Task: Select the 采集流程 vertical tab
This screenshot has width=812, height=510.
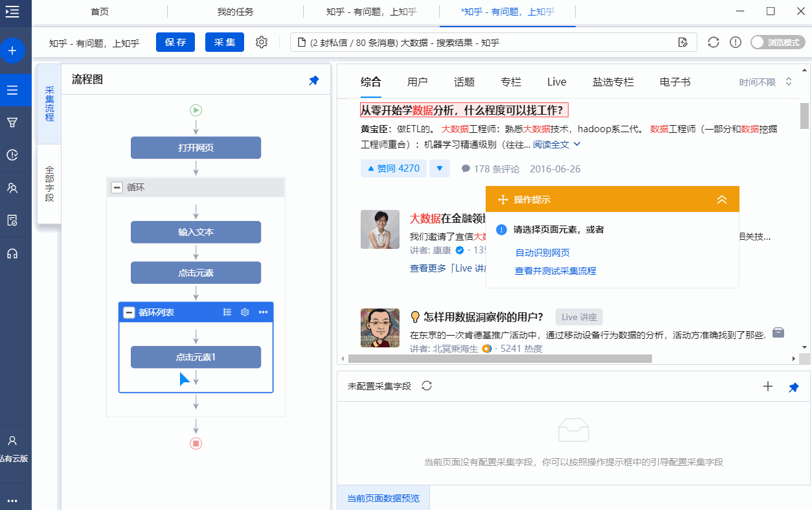Action: click(50, 104)
